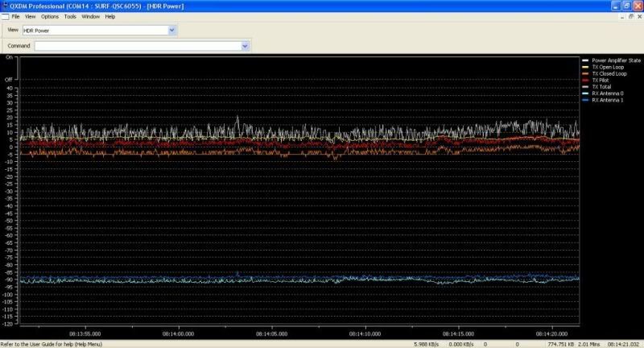The height and width of the screenshot is (348, 644).
Task: Open the File menu
Action: click(x=15, y=17)
